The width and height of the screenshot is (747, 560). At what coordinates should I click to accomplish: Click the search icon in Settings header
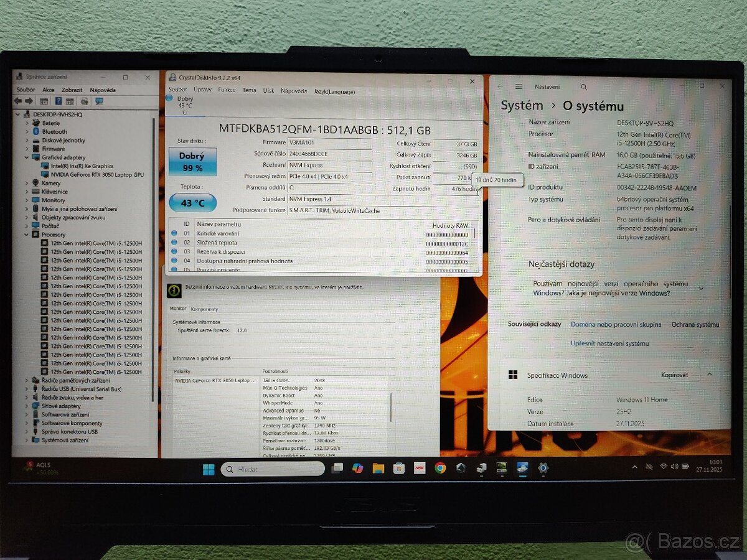pyautogui.click(x=583, y=86)
